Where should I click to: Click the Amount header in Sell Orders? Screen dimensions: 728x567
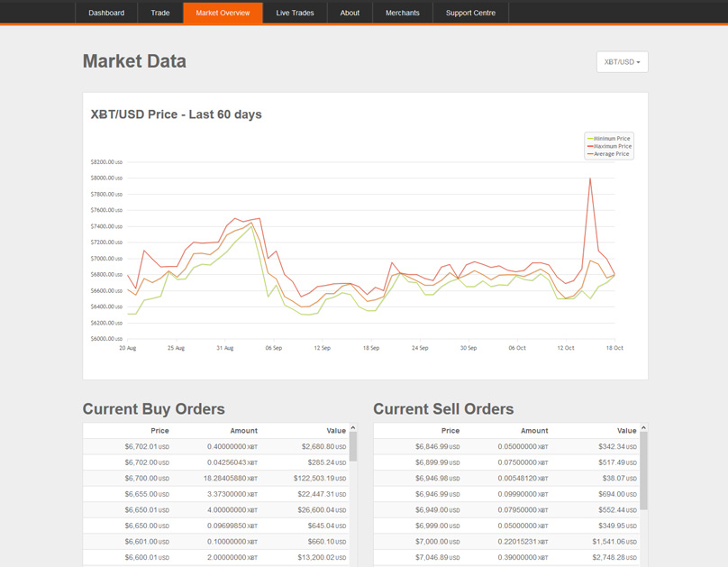534,431
